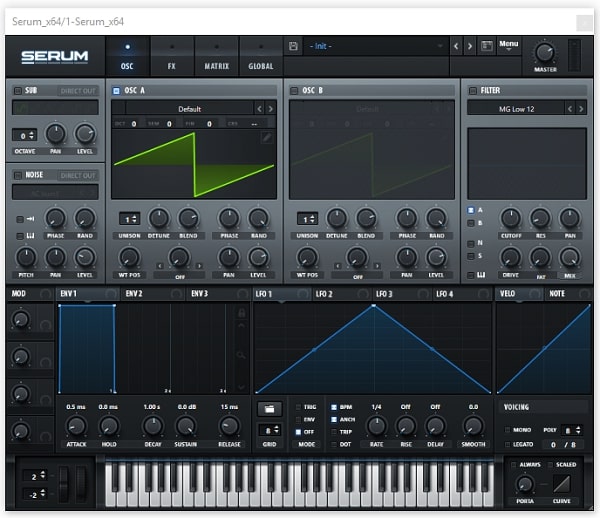600x518 pixels.
Task: Click the pencil edit icon in OSC A waveform
Action: pos(267,138)
